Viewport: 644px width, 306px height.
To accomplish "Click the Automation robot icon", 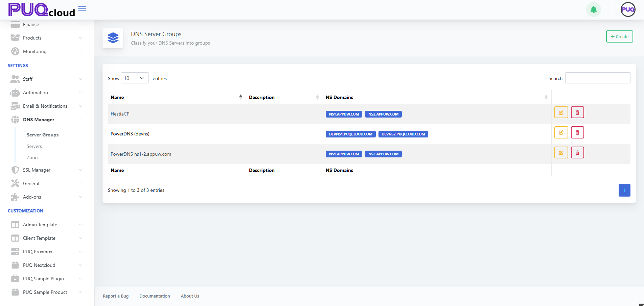I will click(x=15, y=93).
